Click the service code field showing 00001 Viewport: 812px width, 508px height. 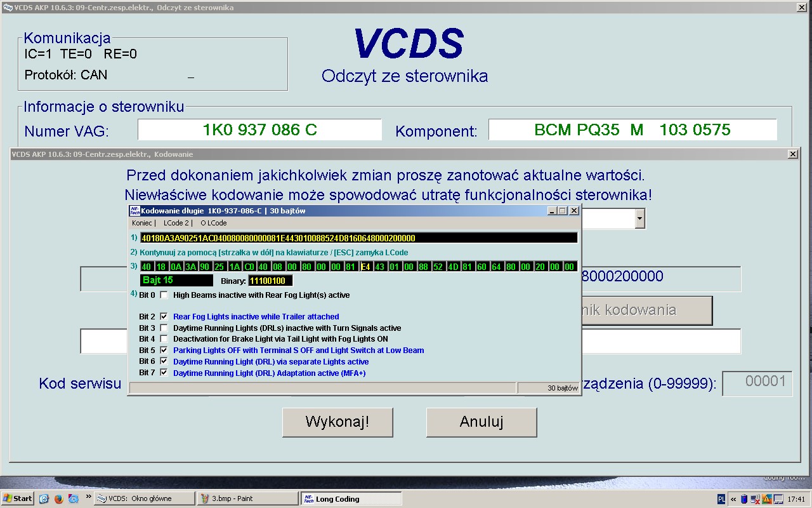(x=757, y=383)
